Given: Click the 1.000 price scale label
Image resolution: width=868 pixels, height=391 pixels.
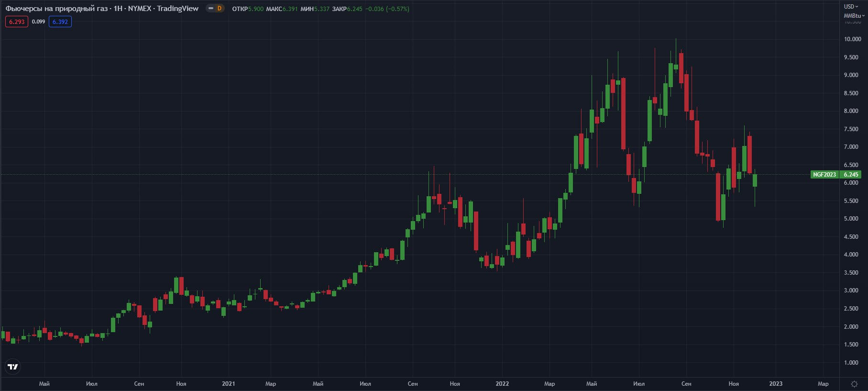Looking at the screenshot, I should (851, 363).
